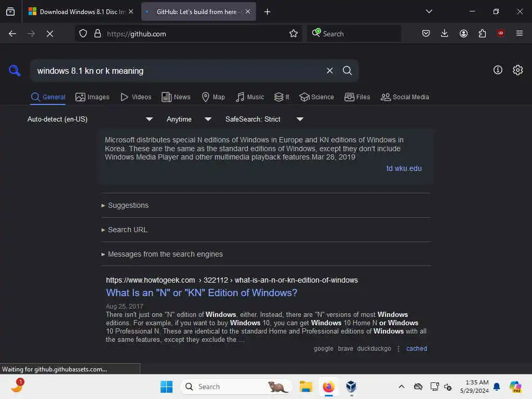This screenshot has height=399, width=532.
Task: Bookmark this page with the star
Action: (294, 34)
